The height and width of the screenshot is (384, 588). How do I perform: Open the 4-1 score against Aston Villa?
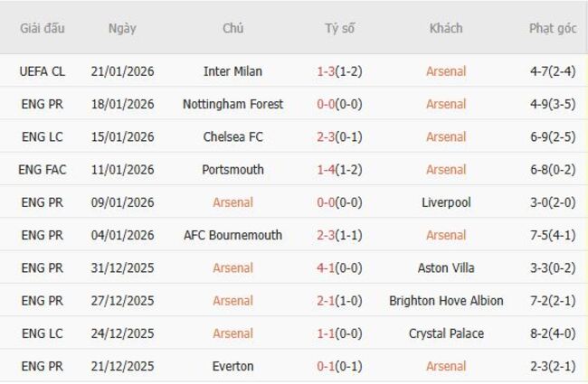point(327,267)
